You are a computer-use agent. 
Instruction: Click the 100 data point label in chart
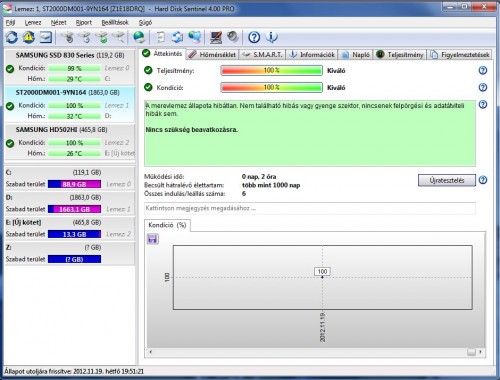322,271
